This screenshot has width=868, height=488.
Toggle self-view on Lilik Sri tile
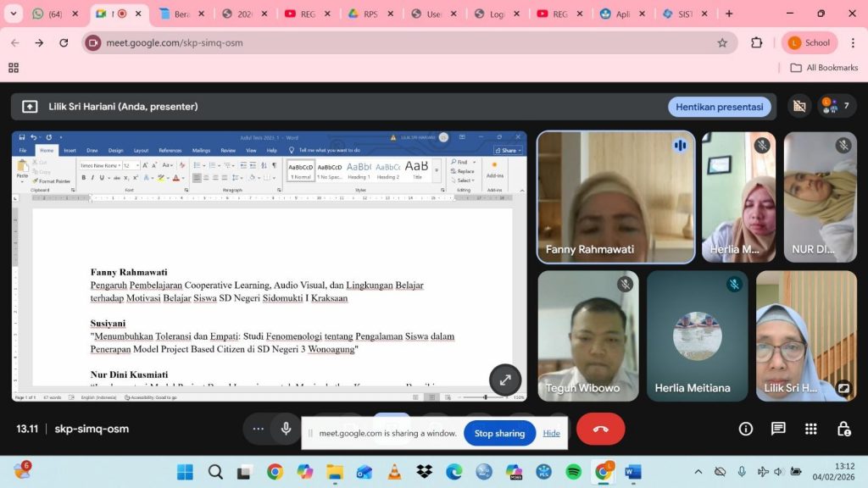coord(843,389)
